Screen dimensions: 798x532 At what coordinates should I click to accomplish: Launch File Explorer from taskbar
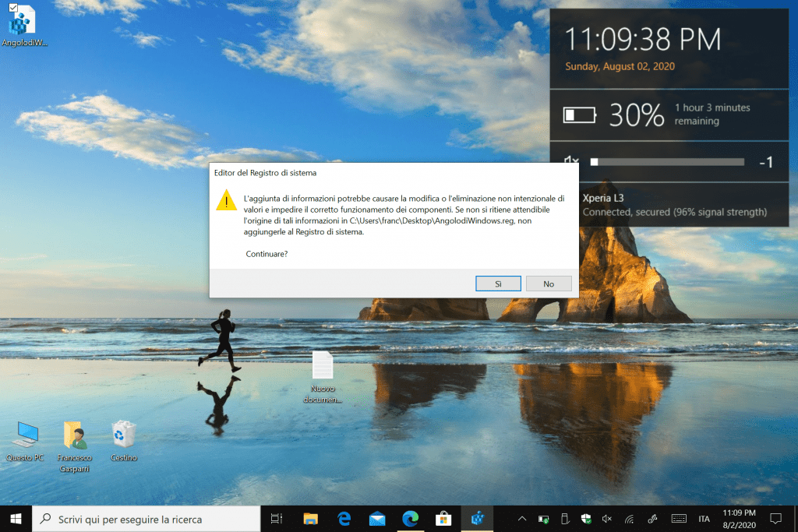(311, 519)
